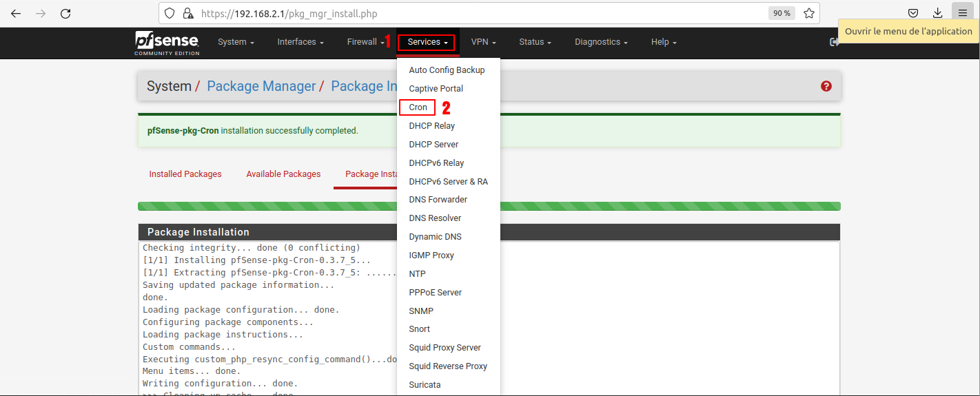Click the pfSense logout icon

pos(834,42)
